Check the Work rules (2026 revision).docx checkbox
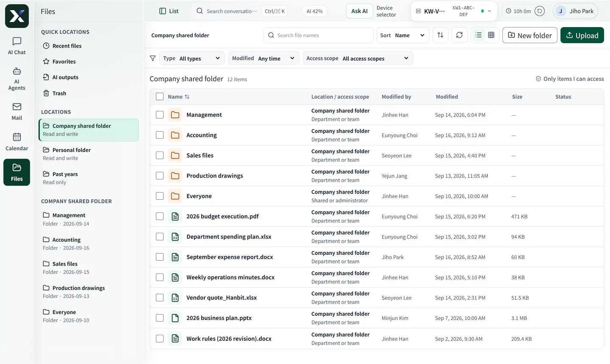 (160, 339)
